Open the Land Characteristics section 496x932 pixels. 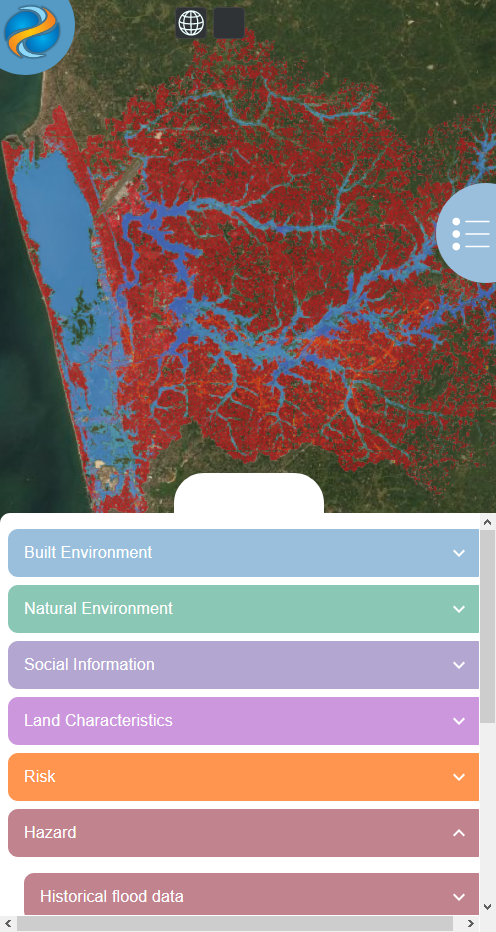coord(243,720)
